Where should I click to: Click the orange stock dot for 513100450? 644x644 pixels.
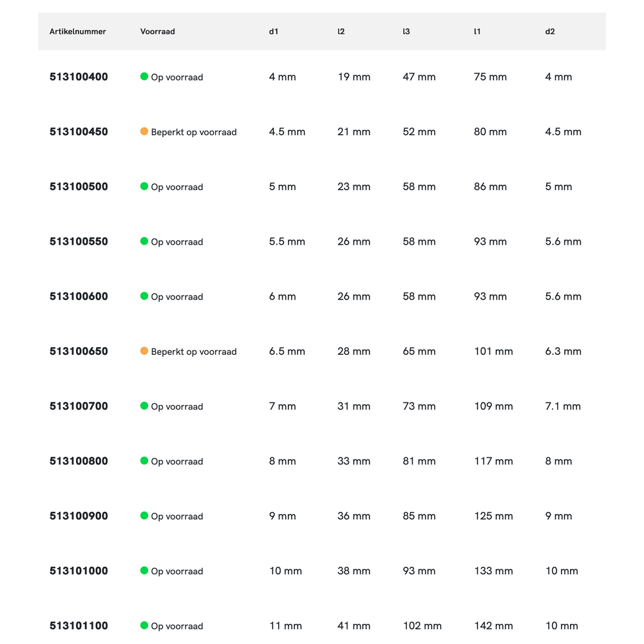pos(144,131)
